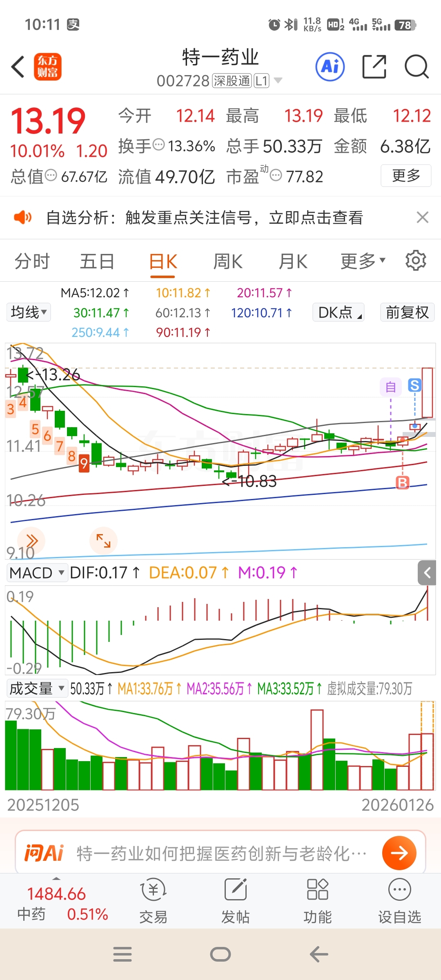Tap the MA5:12.02 value
This screenshot has height=980, width=441.
click(95, 293)
